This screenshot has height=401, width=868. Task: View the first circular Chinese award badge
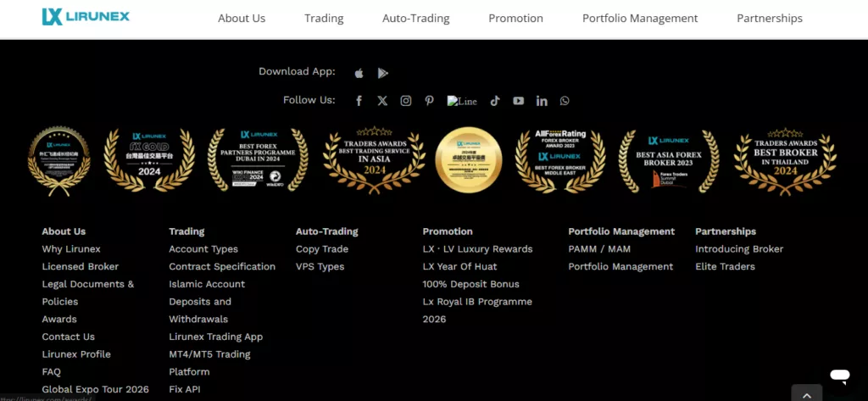[58, 161]
